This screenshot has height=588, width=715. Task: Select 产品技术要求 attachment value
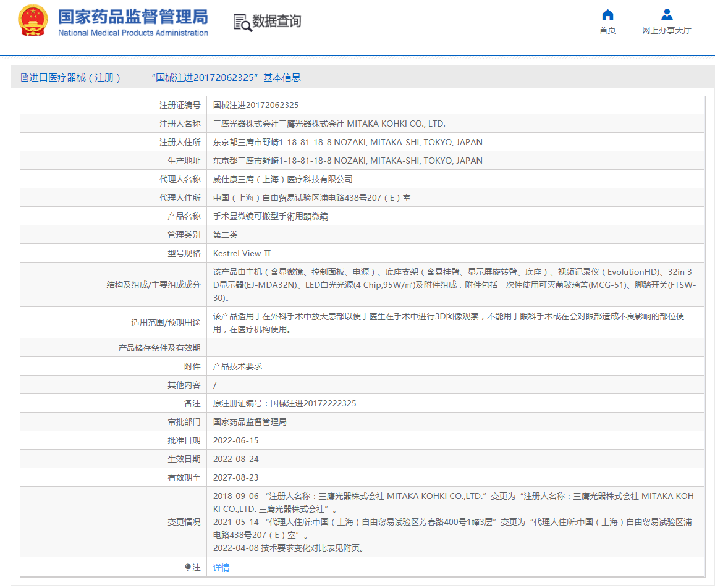coord(237,366)
